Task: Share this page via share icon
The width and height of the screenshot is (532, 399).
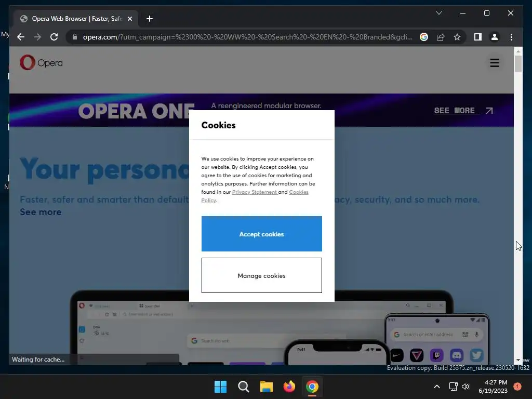Action: tap(441, 37)
